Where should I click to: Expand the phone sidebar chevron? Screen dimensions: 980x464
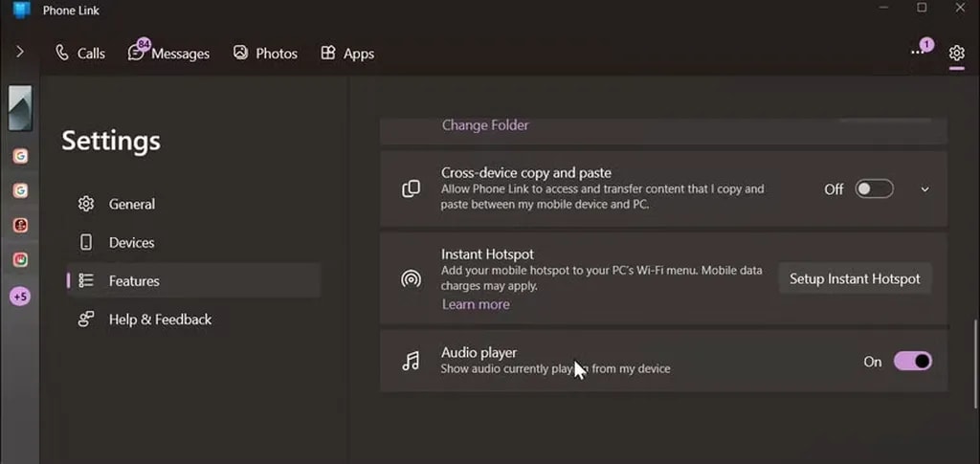tap(20, 52)
